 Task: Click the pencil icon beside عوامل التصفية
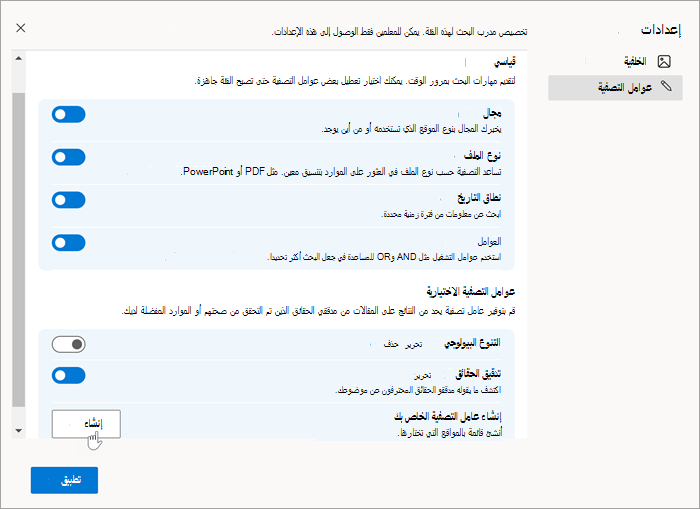click(x=666, y=86)
